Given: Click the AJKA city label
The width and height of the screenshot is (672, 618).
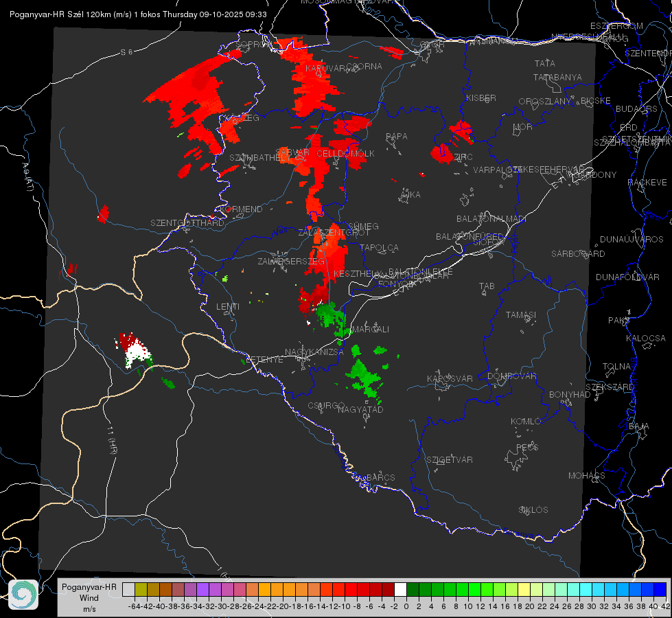Looking at the screenshot, I should [410, 195].
